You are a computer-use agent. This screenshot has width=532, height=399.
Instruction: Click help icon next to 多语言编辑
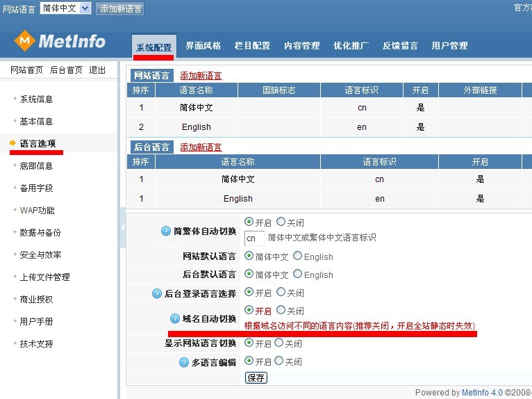183,362
